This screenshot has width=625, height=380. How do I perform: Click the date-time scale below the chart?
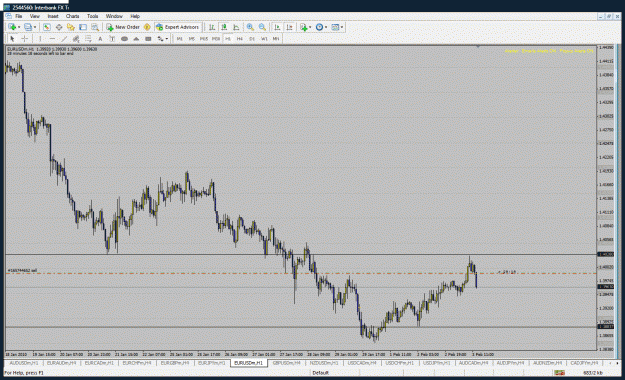301,354
